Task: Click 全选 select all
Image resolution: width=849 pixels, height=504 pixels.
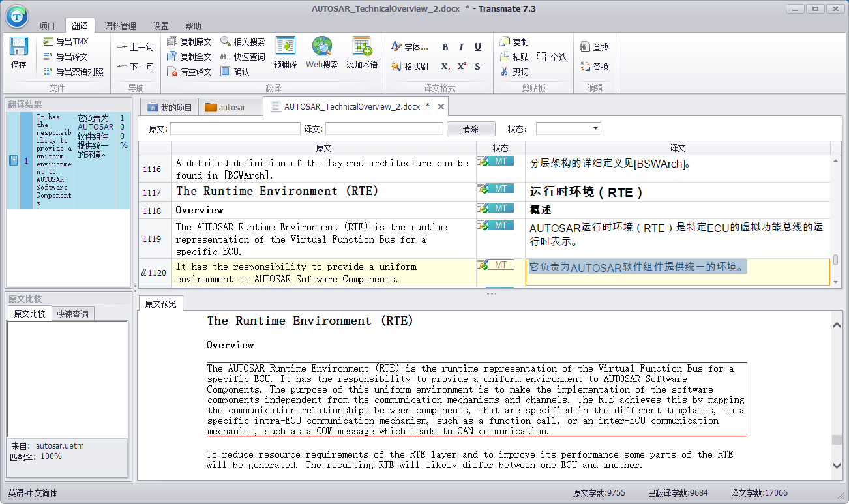Action: 552,57
